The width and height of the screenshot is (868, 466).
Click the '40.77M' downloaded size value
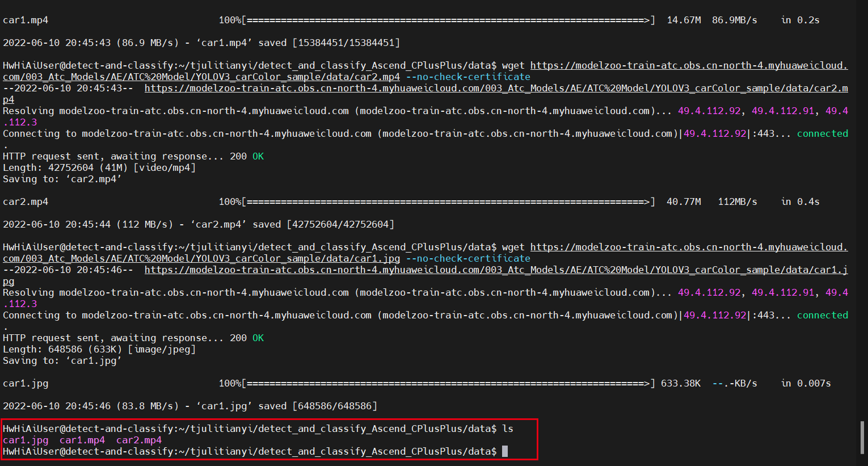[684, 201]
